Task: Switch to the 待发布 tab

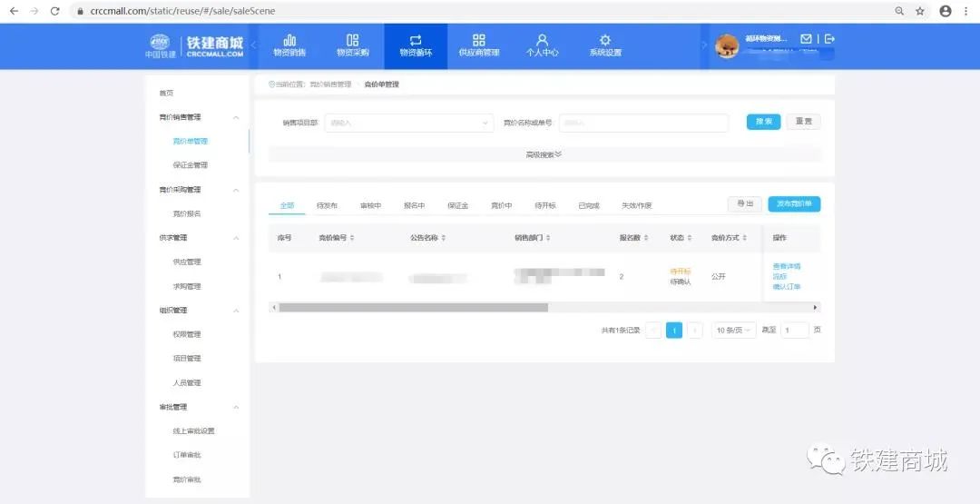Action: 327,206
